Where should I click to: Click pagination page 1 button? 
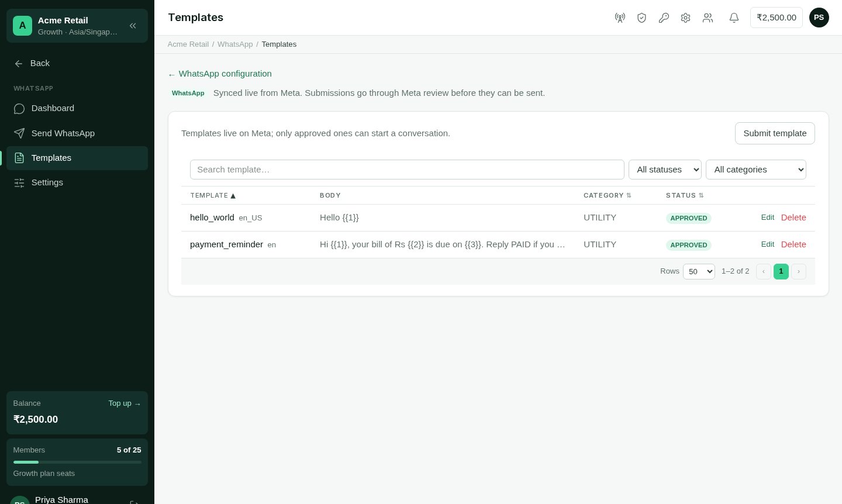click(x=781, y=271)
